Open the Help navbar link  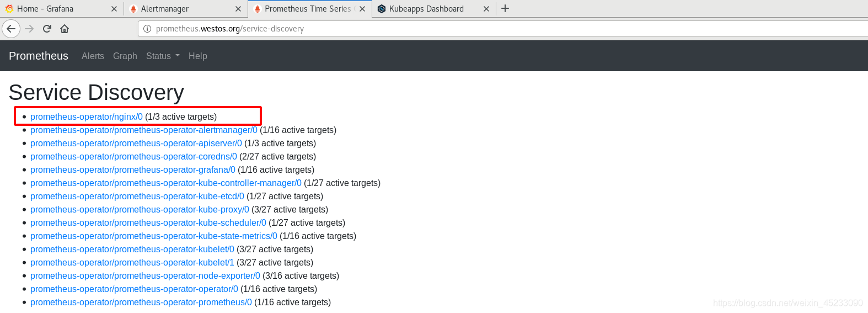coord(198,56)
